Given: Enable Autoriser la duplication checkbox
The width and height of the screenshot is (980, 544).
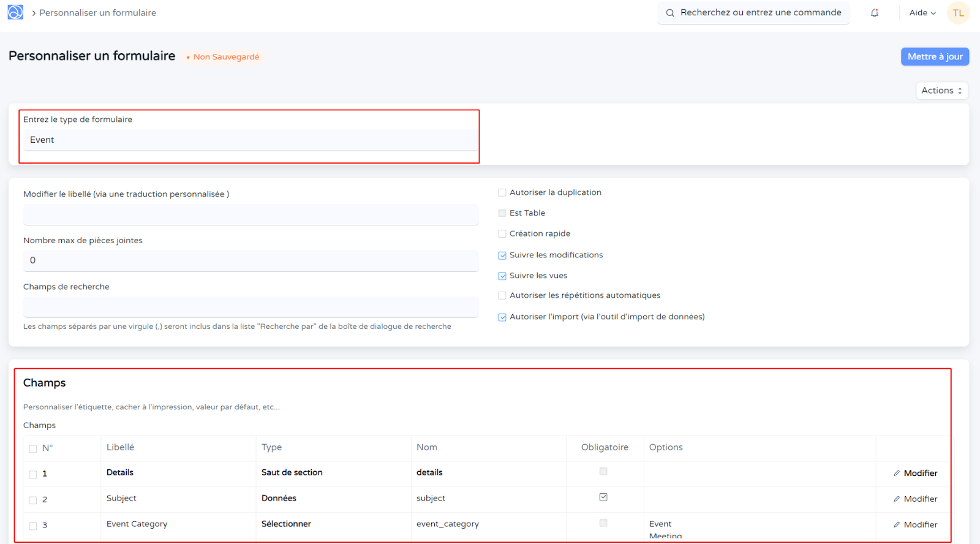Looking at the screenshot, I should 502,193.
